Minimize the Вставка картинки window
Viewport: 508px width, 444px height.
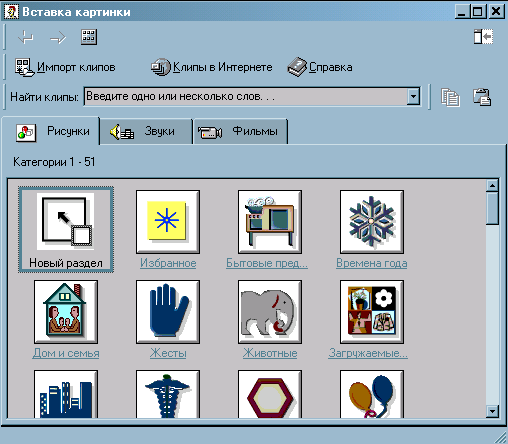462,12
